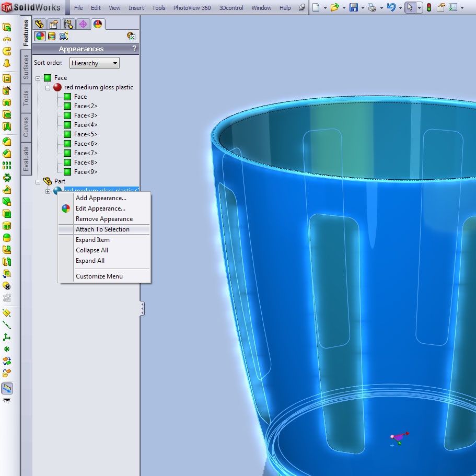
Task: Toggle the scene/lights camera filter button
Action: [64, 36]
